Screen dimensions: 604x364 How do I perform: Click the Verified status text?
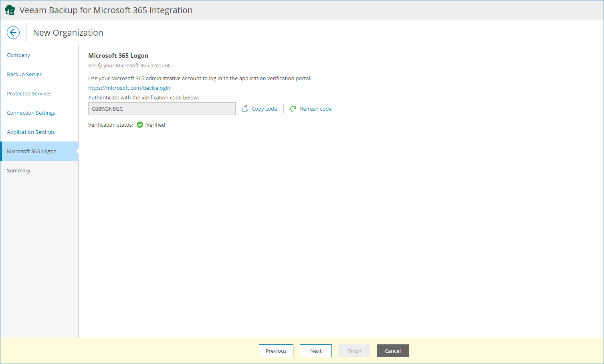tap(156, 125)
